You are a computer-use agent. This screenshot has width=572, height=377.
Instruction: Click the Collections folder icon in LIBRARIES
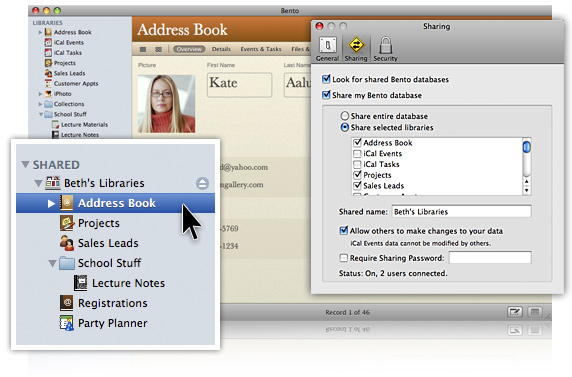point(48,104)
